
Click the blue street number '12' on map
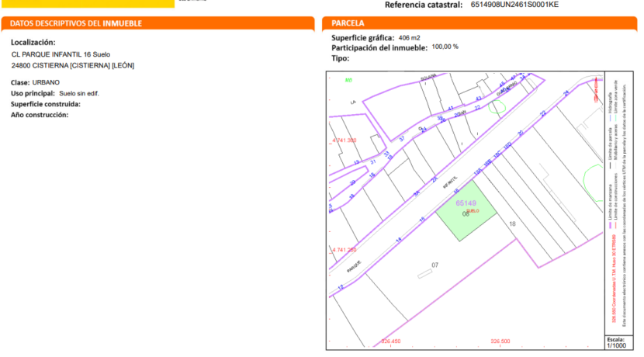[341, 287]
